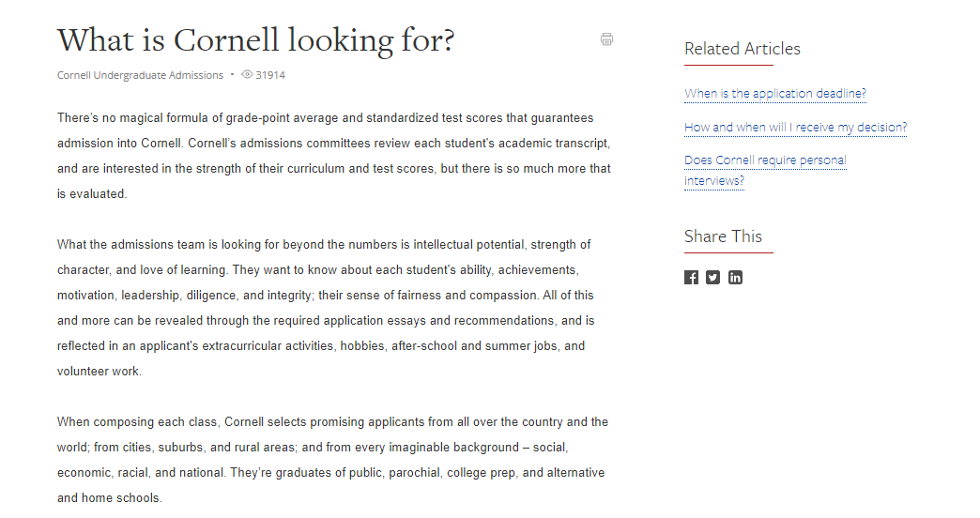Viewport: 980px width, 518px height.
Task: Open 'How and when will I receive my decision?'
Action: (796, 128)
